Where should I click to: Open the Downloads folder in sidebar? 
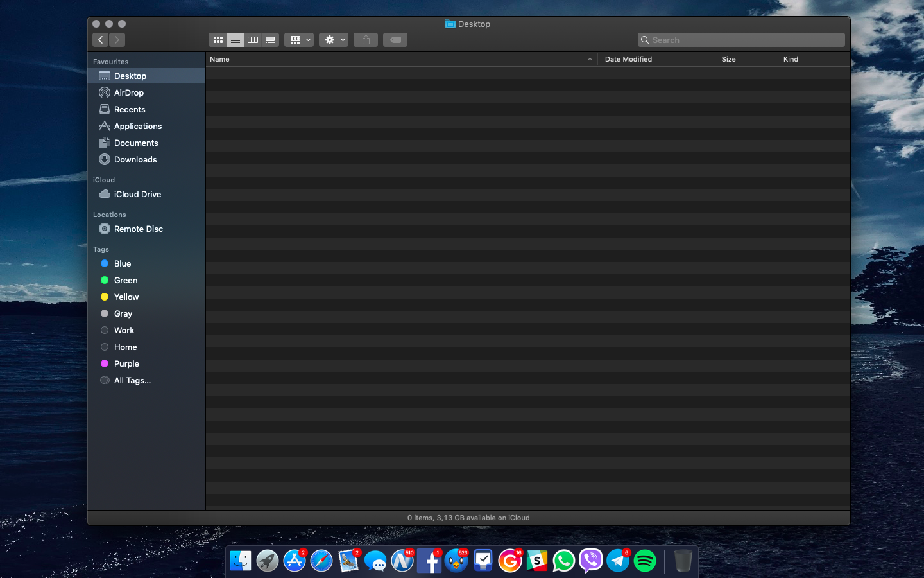pos(135,159)
